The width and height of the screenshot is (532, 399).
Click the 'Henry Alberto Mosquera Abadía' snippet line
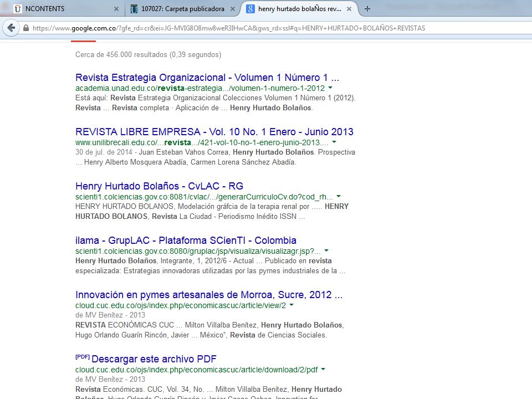[x=186, y=162]
